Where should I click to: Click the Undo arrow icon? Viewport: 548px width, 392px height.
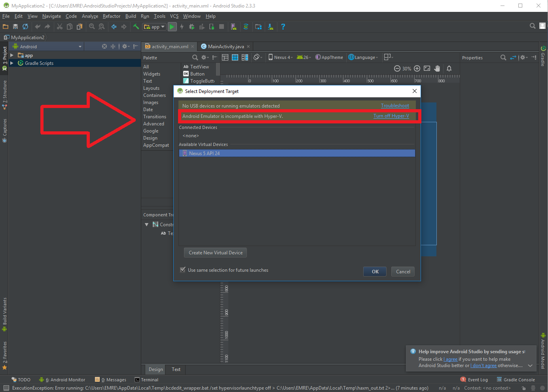click(38, 27)
